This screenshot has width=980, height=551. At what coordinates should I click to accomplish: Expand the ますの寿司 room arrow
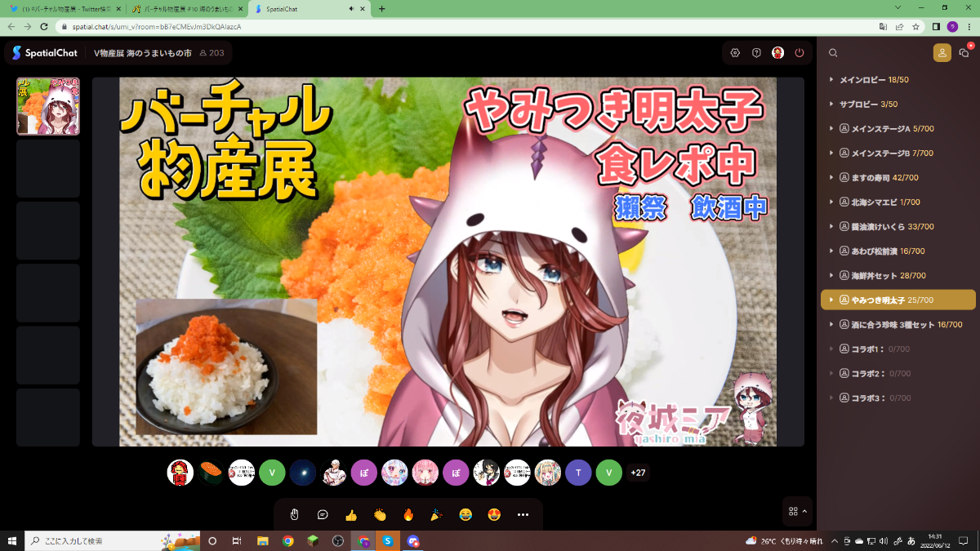point(831,177)
